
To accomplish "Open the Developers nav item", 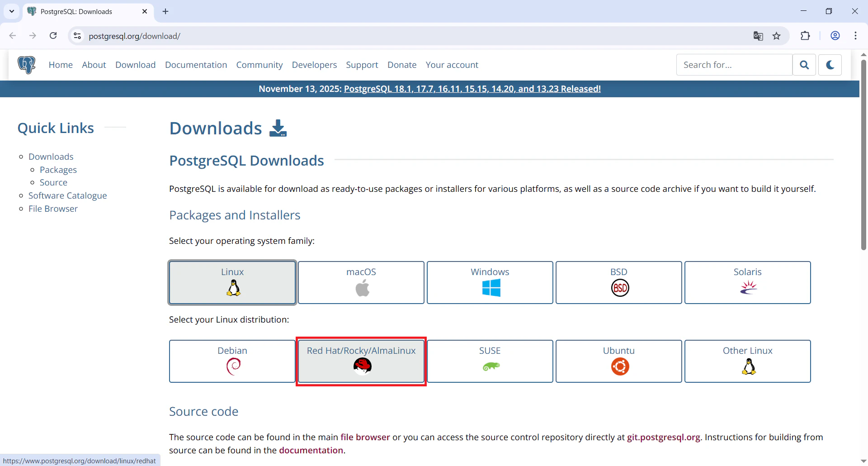I will pos(314,65).
